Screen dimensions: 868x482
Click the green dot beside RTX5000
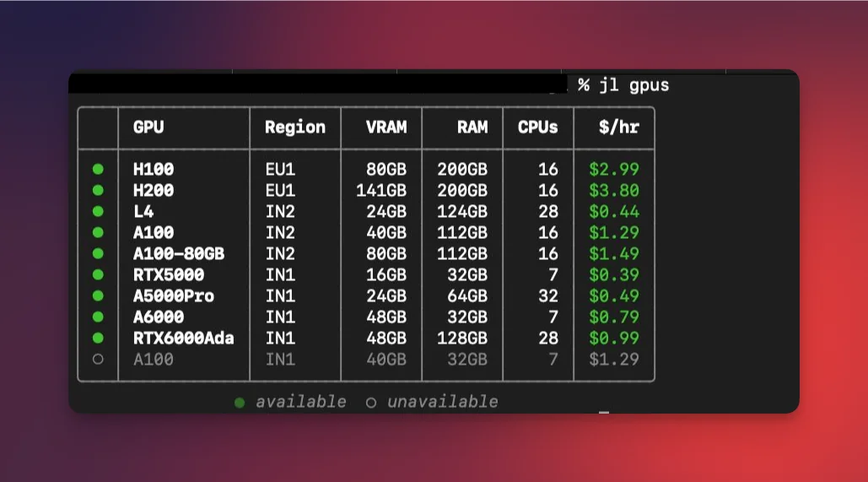[98, 274]
